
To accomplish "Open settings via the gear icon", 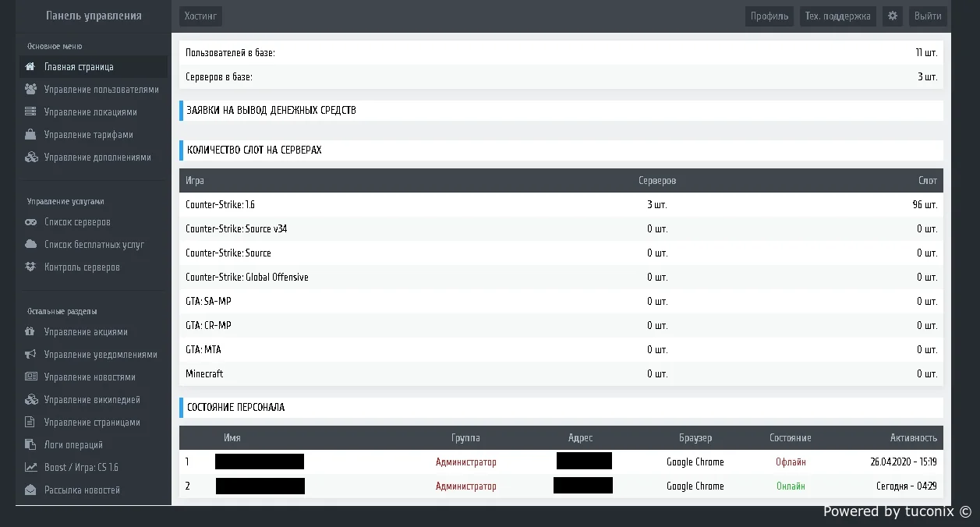I will pyautogui.click(x=893, y=16).
